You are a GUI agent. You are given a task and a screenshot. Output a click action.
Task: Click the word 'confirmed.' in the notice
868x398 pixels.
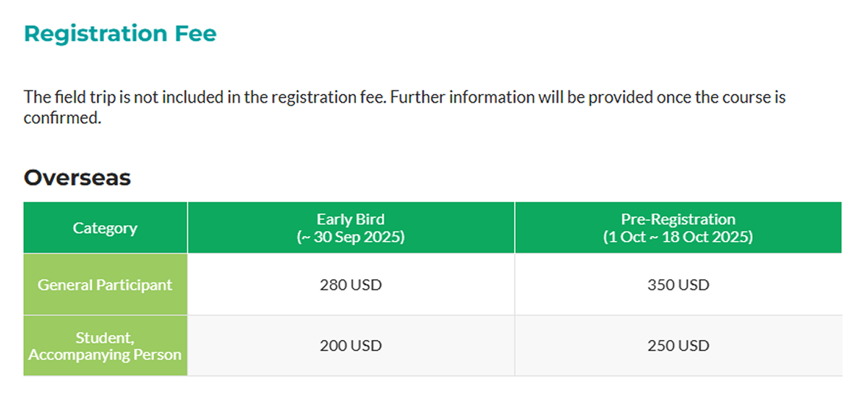pyautogui.click(x=62, y=118)
